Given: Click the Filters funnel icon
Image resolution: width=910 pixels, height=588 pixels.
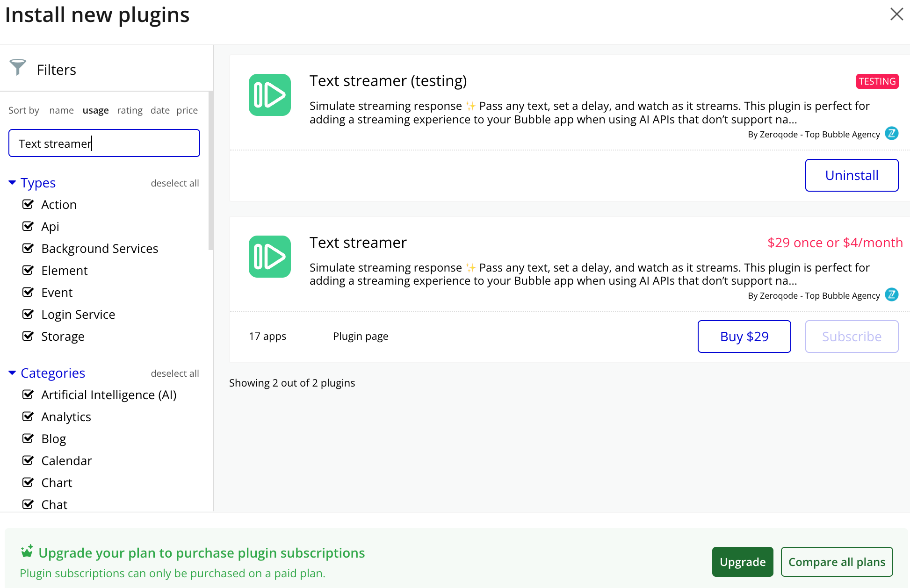Looking at the screenshot, I should point(18,67).
